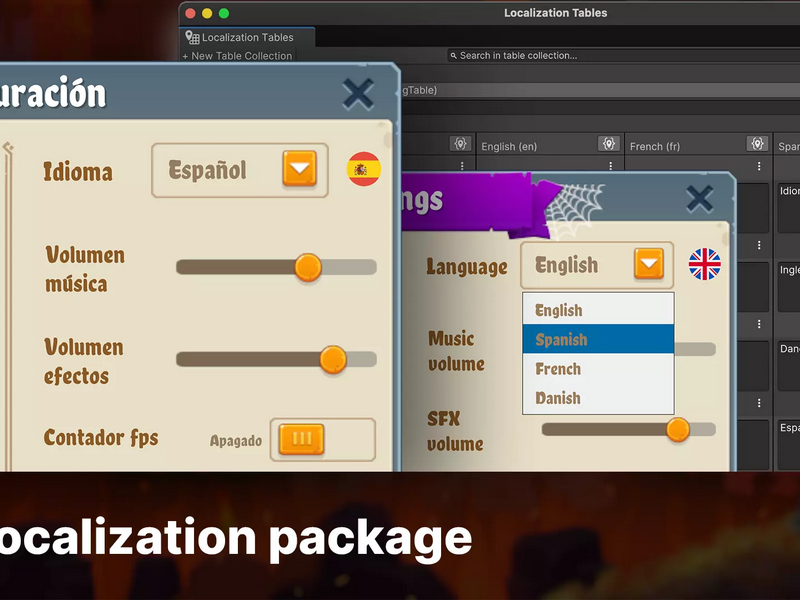Adjust the Volumen música slider handle
The image size is (800, 600).
point(308,267)
